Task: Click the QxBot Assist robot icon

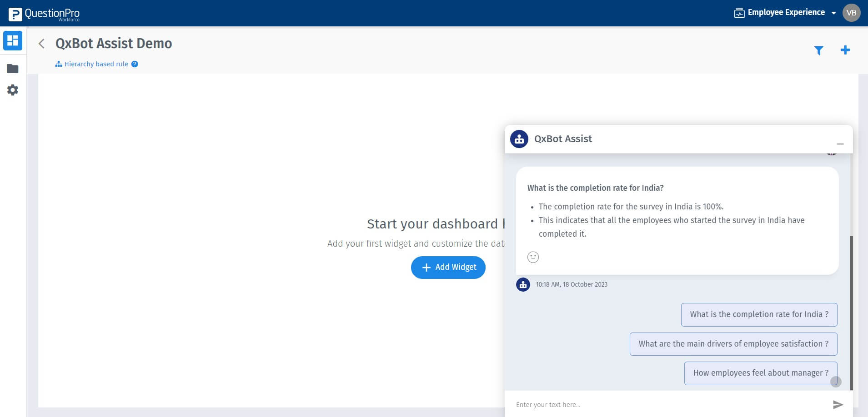Action: pyautogui.click(x=519, y=139)
